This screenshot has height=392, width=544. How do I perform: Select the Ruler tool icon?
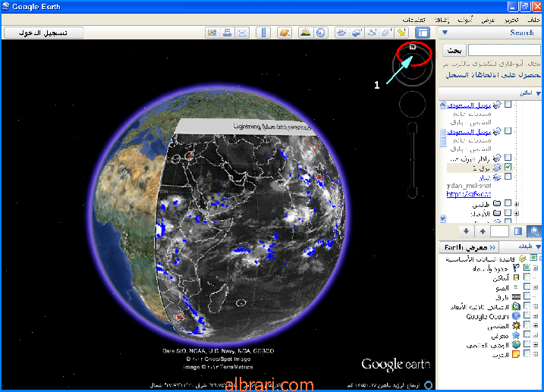coord(263,33)
